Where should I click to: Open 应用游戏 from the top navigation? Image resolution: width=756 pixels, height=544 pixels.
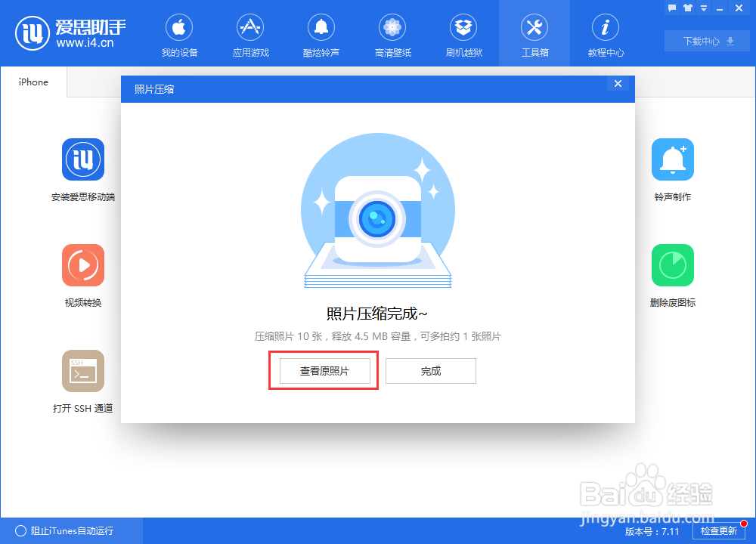tap(250, 34)
